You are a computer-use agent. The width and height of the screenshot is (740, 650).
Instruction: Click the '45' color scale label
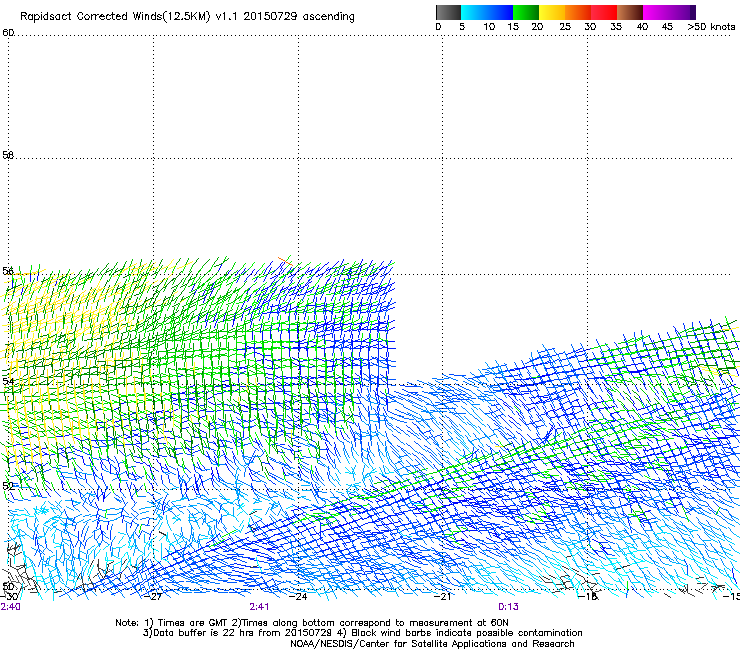[667, 27]
